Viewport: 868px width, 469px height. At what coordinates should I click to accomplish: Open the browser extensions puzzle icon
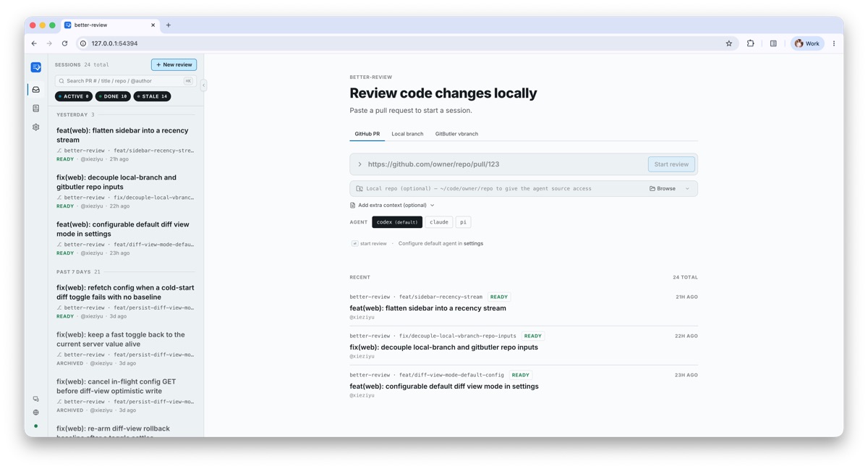pos(750,43)
